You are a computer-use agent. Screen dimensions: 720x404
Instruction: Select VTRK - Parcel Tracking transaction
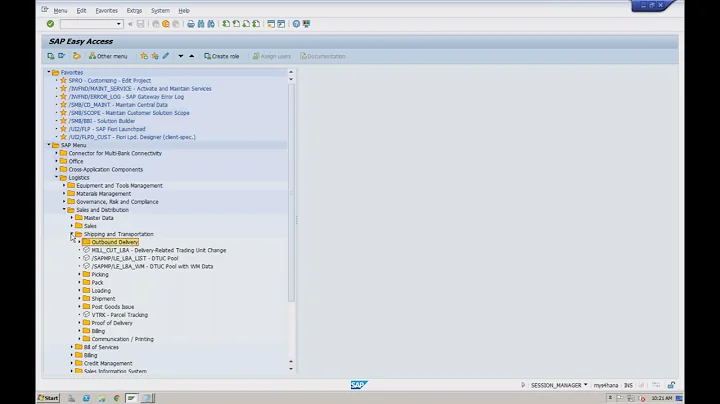point(119,314)
